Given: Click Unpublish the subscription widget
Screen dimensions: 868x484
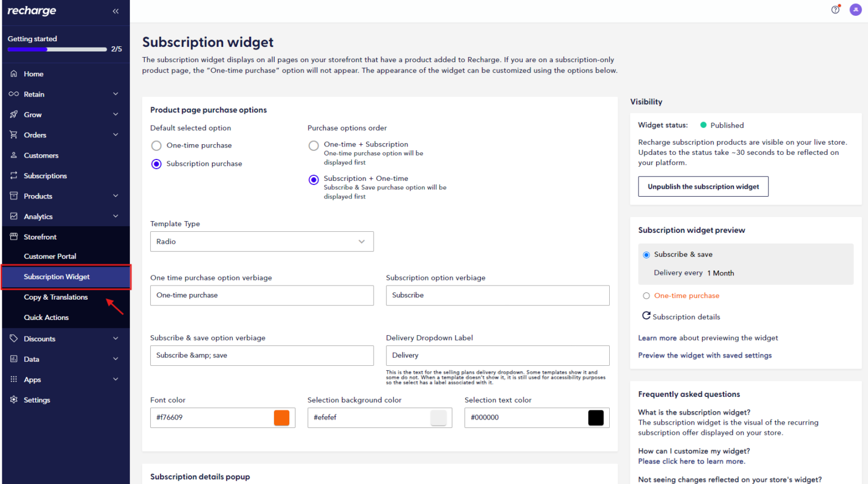Looking at the screenshot, I should (703, 186).
